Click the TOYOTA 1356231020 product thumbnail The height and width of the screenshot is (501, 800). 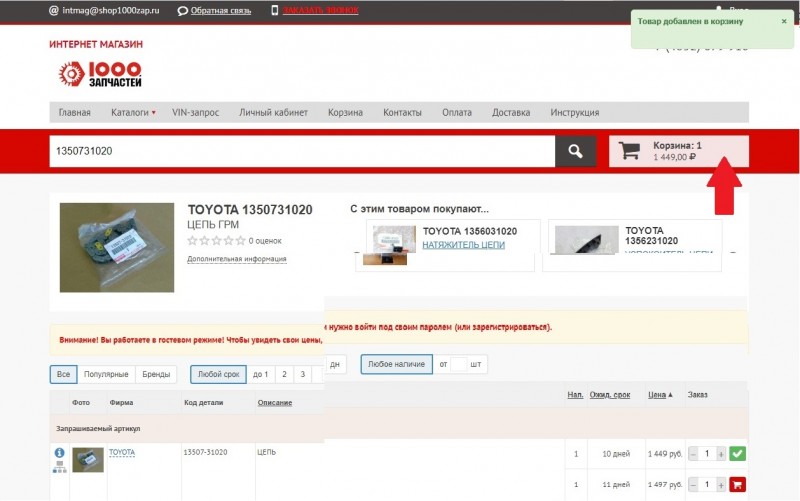[x=586, y=239]
